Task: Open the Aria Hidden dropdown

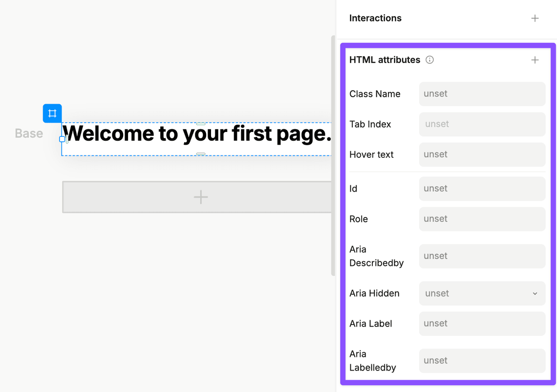Action: pos(482,293)
